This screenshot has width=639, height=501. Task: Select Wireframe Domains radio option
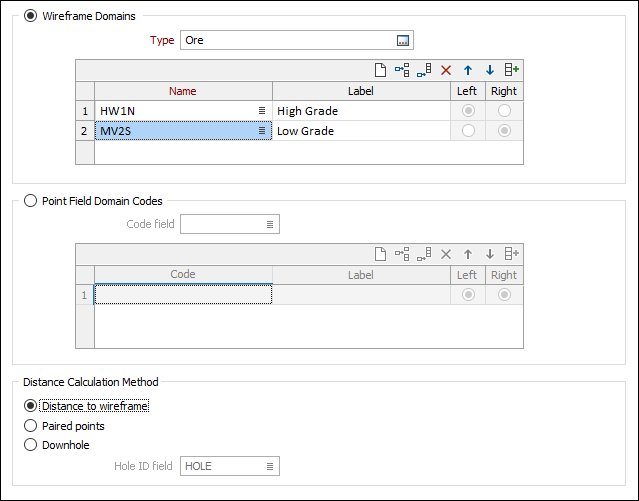(31, 16)
